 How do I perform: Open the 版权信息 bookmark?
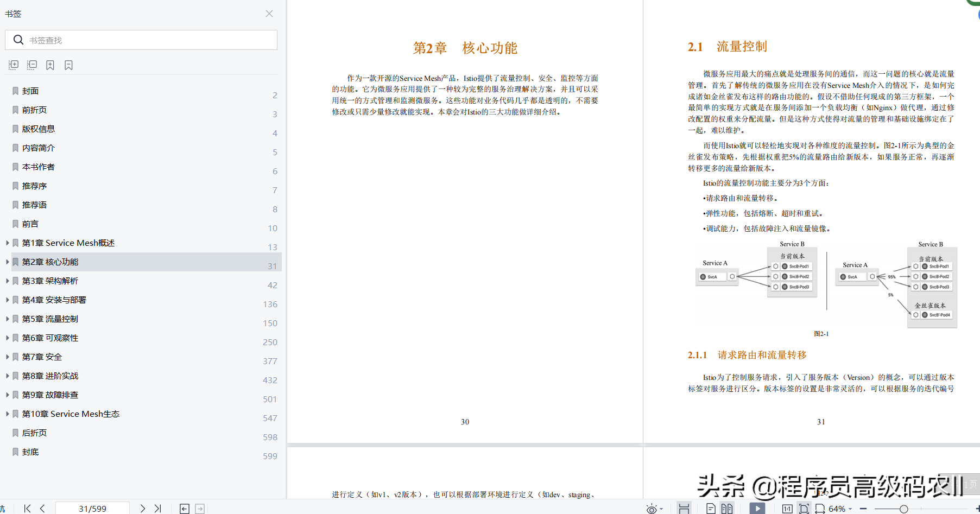39,129
